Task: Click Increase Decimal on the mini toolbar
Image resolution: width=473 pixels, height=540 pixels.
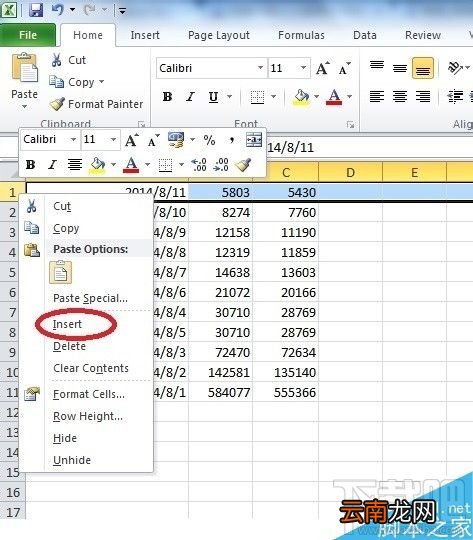Action: point(199,165)
